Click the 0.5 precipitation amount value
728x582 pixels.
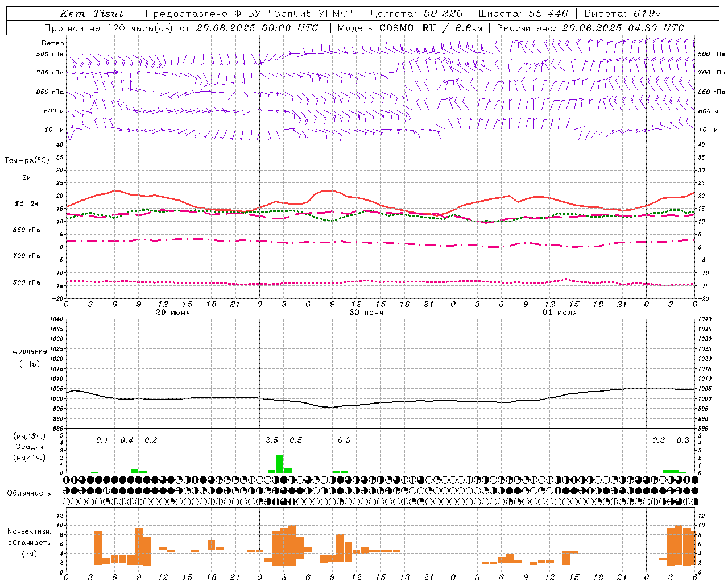[x=296, y=440]
